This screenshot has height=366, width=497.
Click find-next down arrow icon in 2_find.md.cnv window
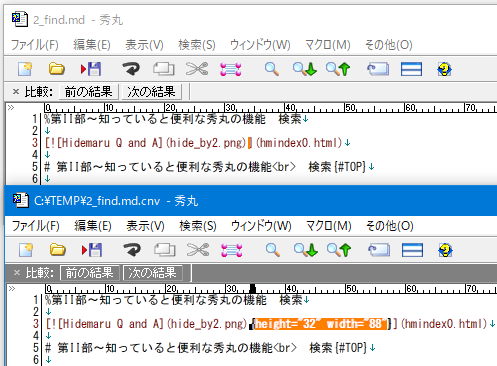click(305, 250)
